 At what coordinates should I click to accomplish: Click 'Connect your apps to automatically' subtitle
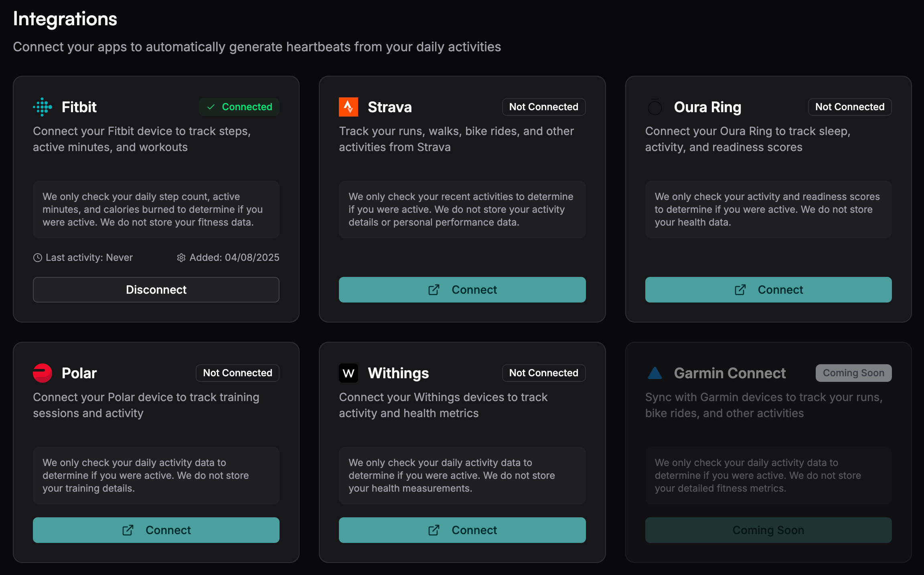(257, 47)
